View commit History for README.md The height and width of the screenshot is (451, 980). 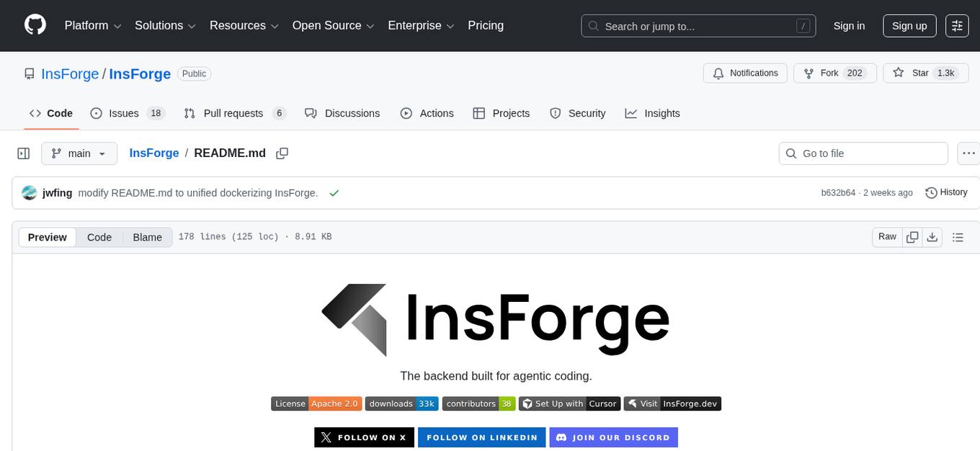coord(946,192)
